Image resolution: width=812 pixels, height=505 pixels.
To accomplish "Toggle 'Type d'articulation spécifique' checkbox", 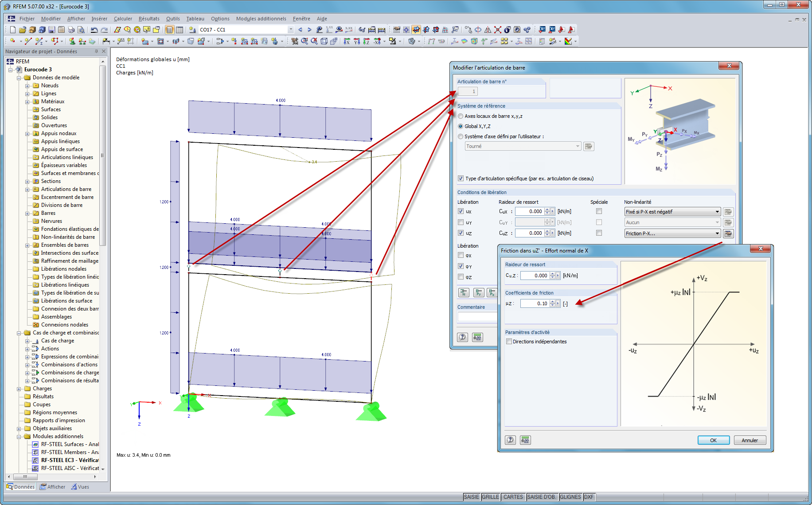I will (461, 179).
